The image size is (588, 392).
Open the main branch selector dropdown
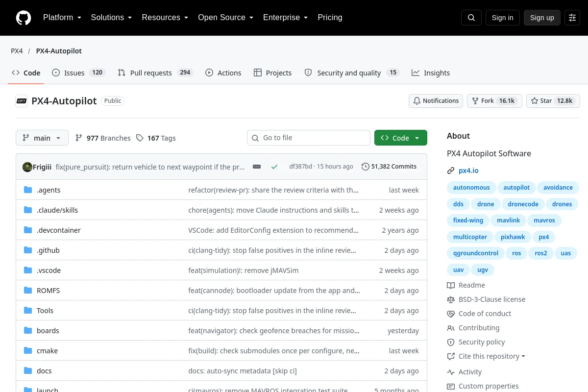point(42,138)
